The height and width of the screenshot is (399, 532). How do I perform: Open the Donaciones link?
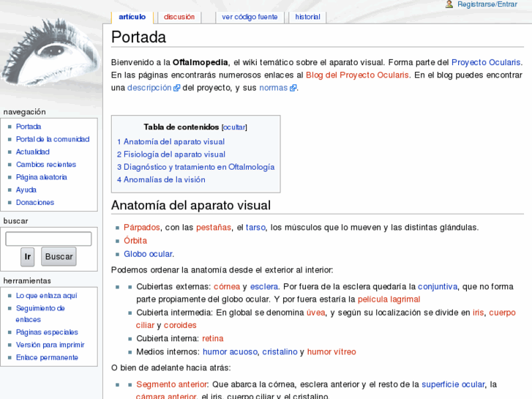[x=35, y=202]
